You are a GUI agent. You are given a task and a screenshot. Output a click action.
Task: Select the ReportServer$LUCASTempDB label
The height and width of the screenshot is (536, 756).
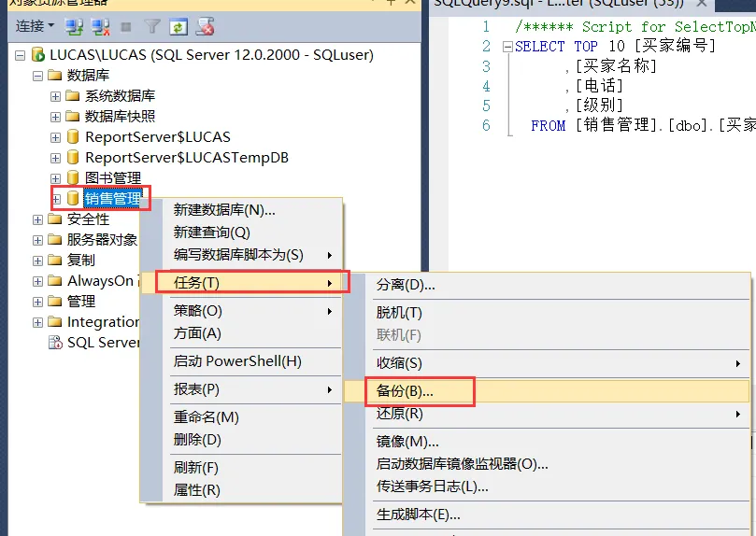point(187,158)
